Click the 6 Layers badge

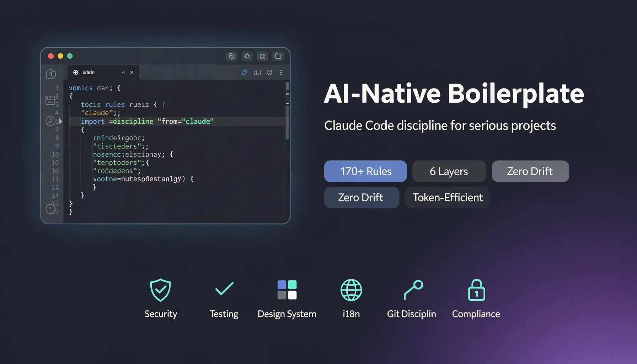(x=449, y=171)
